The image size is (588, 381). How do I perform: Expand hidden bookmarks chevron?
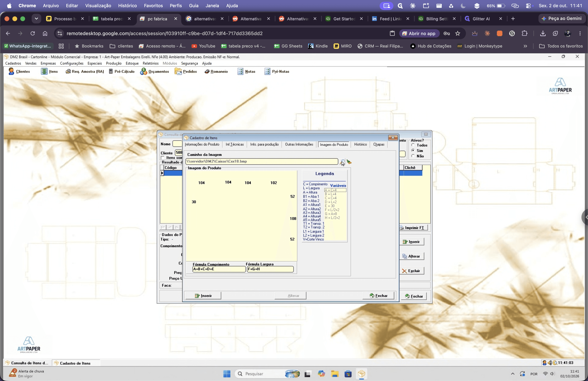tap(525, 46)
